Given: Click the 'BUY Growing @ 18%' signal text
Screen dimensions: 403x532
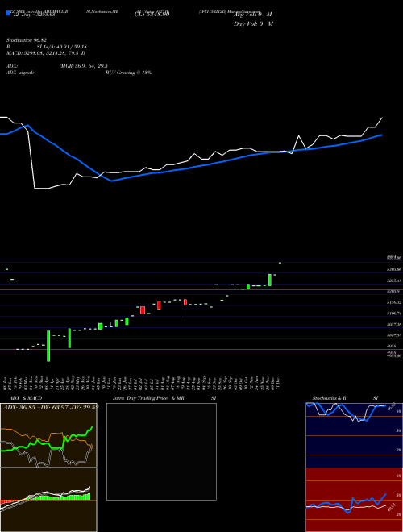Looking at the screenshot, I should (x=128, y=73).
